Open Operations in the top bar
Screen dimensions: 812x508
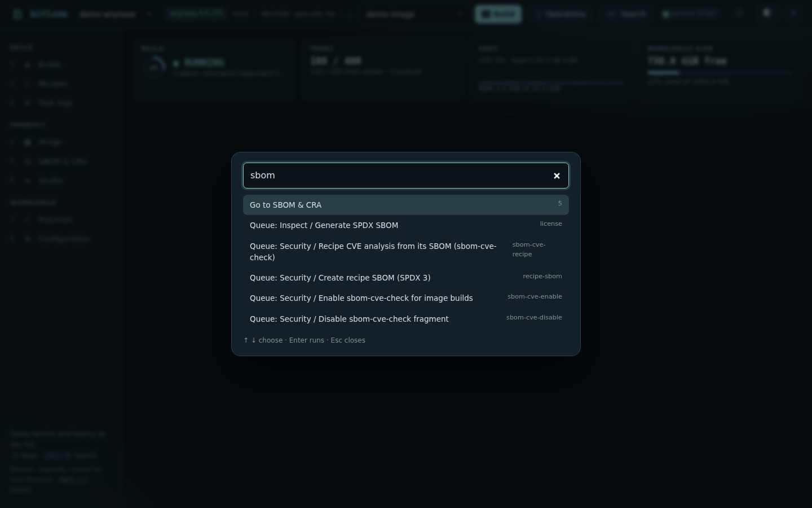(x=561, y=14)
